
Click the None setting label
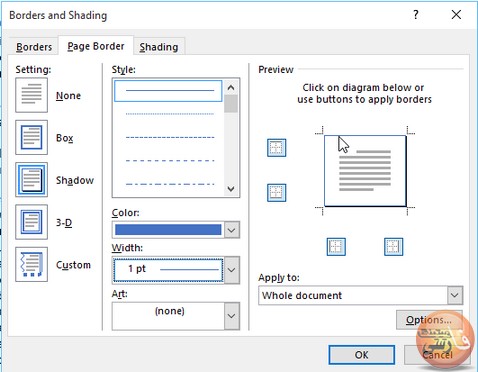pyautogui.click(x=68, y=96)
